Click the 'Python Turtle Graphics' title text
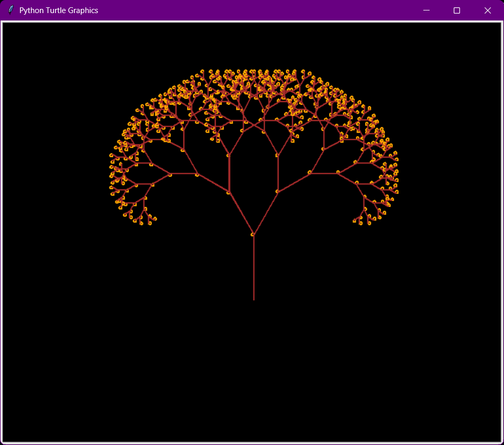The width and height of the screenshot is (504, 445). pos(58,10)
